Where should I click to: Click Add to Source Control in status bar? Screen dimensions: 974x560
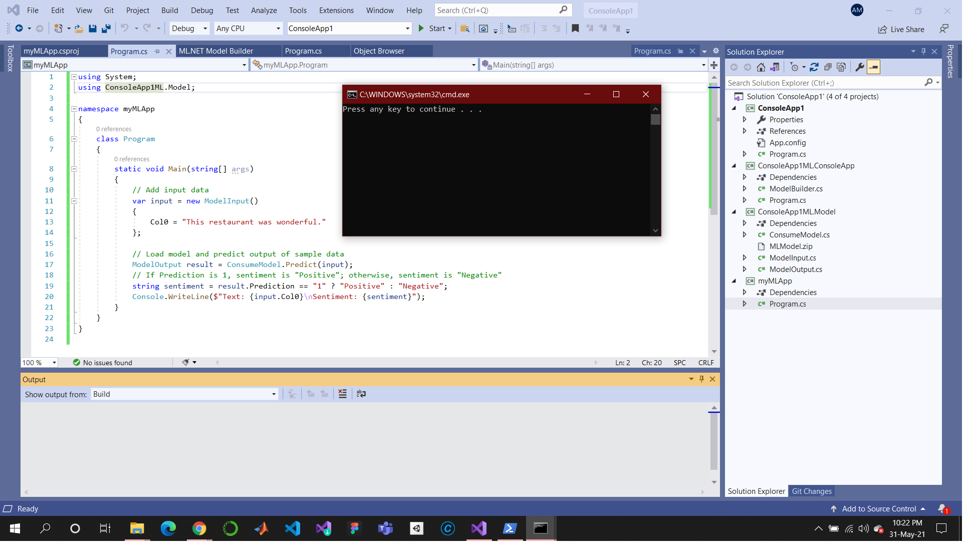pyautogui.click(x=879, y=508)
